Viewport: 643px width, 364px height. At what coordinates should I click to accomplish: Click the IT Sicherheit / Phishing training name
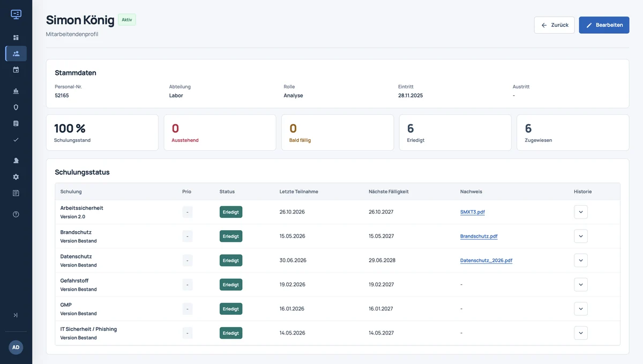pyautogui.click(x=88, y=329)
